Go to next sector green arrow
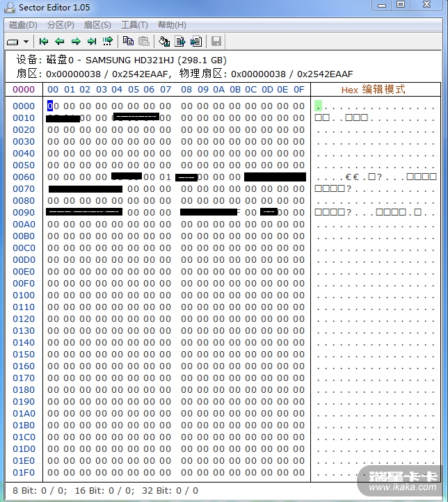 click(x=76, y=41)
